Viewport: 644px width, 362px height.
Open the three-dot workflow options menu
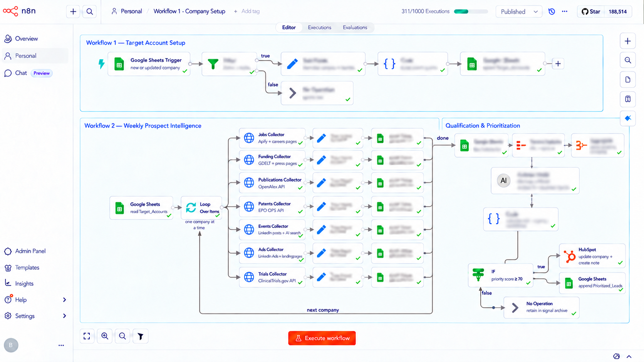565,12
